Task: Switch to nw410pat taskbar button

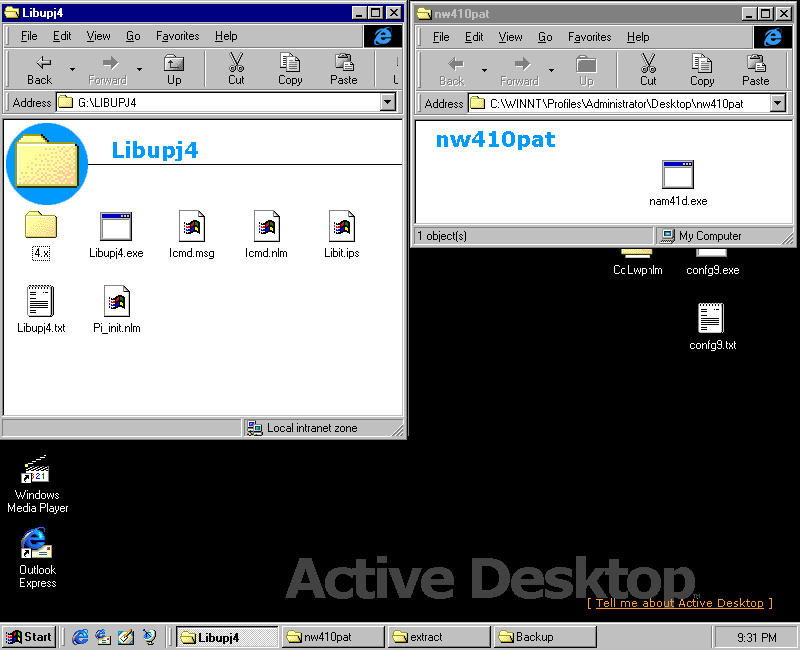Action: pyautogui.click(x=333, y=637)
